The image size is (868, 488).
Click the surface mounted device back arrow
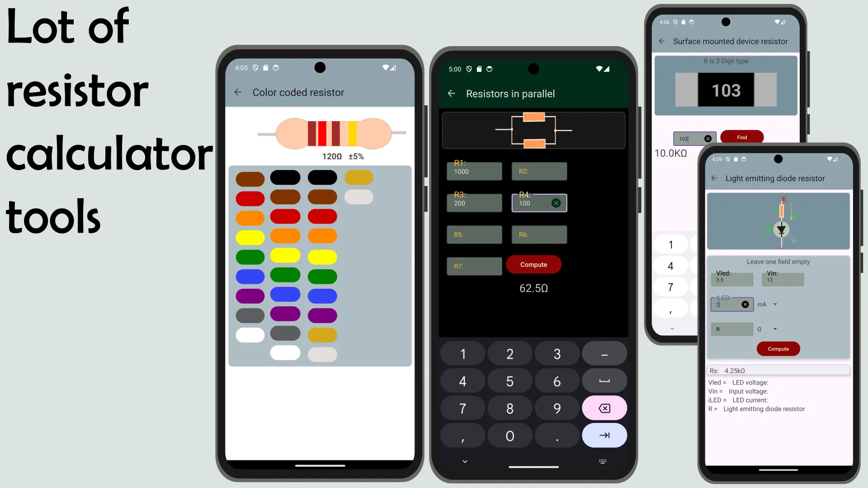(x=663, y=41)
